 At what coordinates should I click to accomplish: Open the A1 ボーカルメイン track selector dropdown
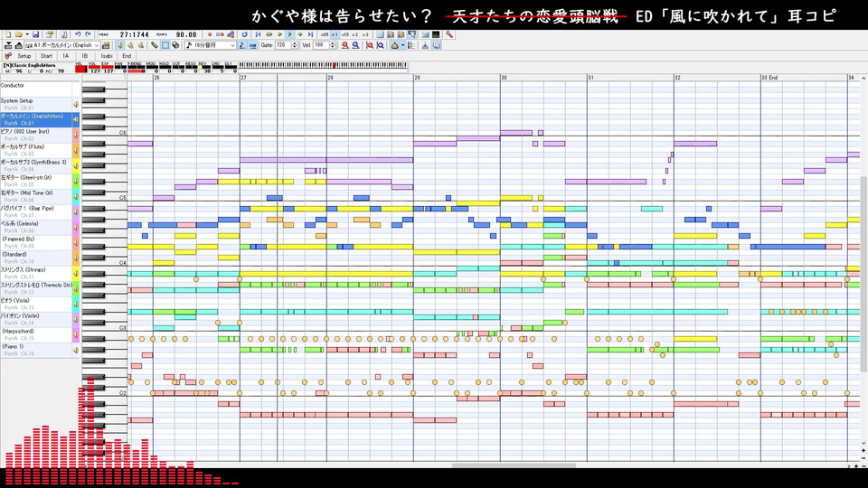[62, 45]
